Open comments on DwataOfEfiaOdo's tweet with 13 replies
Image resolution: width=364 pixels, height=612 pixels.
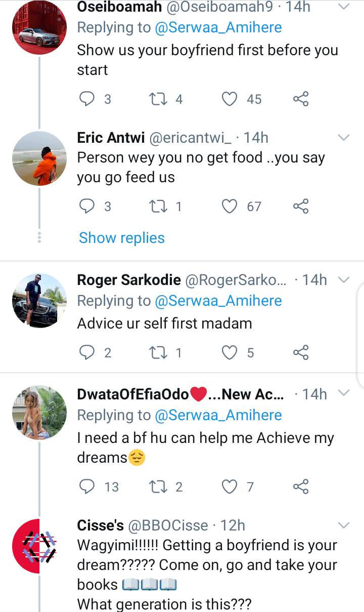(87, 486)
